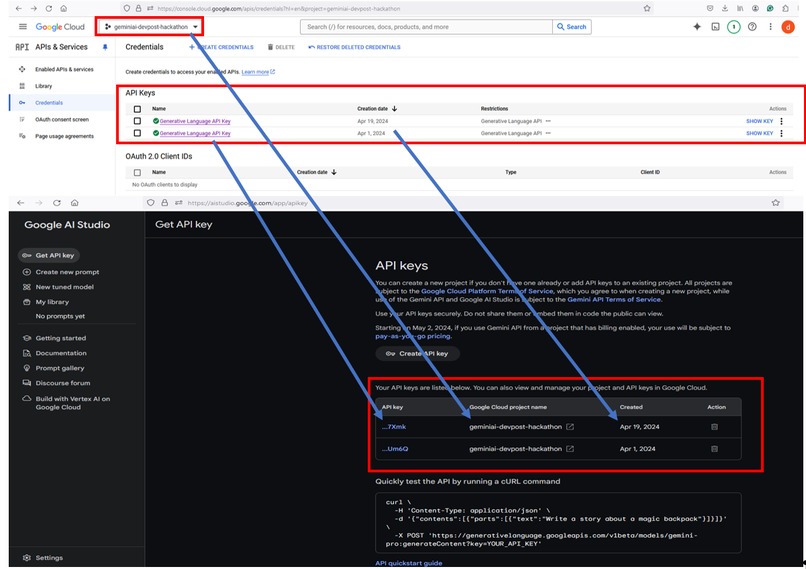Screen dimensions: 806x569
Task: Open the ...7Xmk API key link
Action: tap(394, 427)
